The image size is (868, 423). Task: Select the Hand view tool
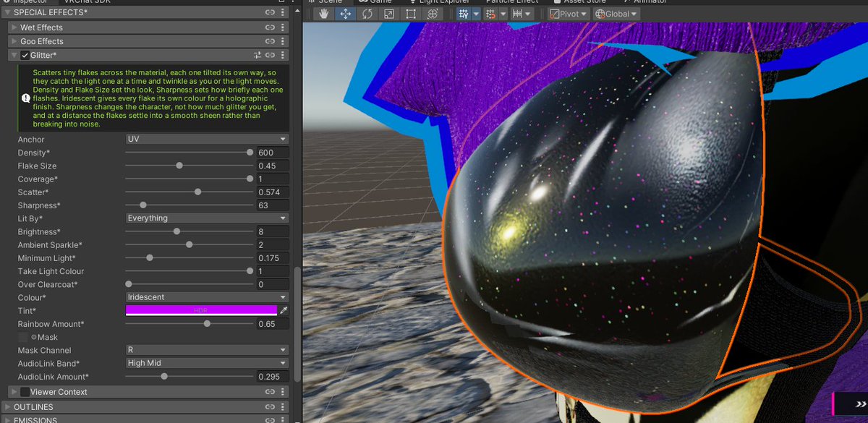(x=325, y=14)
